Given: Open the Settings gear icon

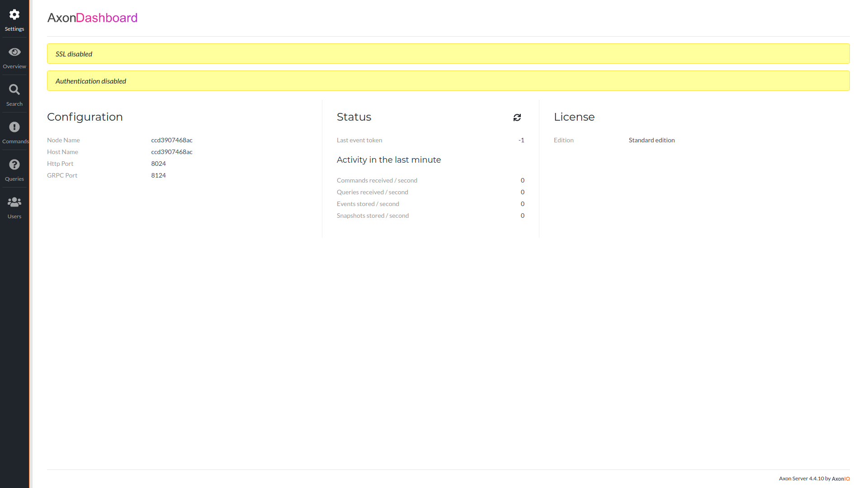Looking at the screenshot, I should point(14,14).
